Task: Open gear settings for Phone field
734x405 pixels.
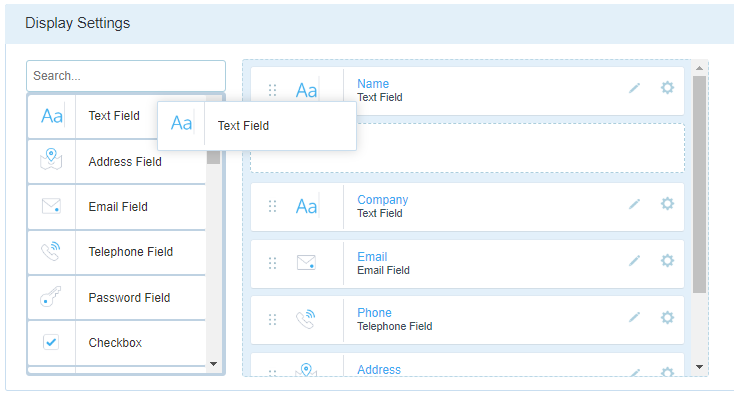Action: point(667,317)
